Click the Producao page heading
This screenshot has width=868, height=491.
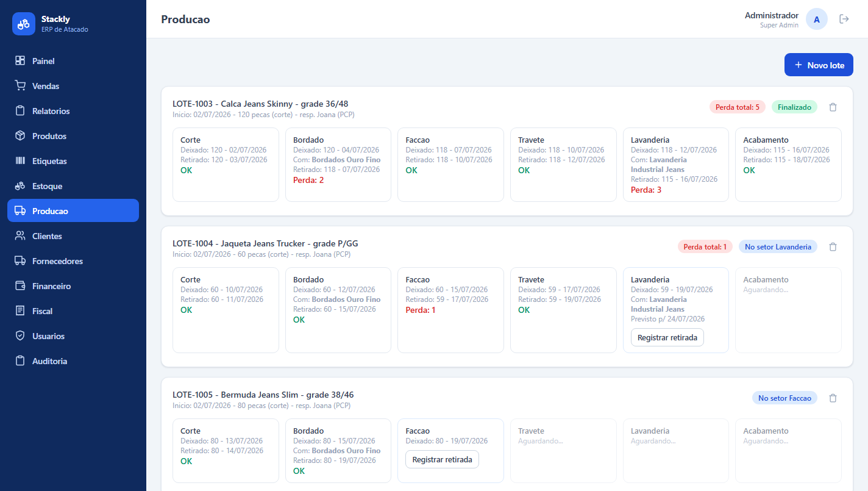pos(185,20)
